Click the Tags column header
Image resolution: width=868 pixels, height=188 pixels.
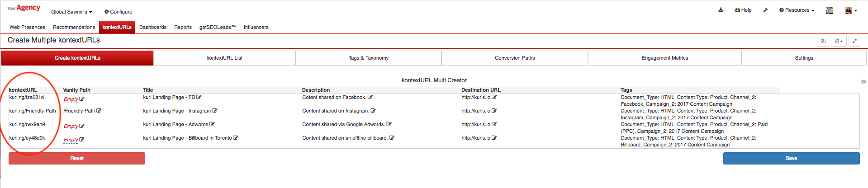tap(626, 90)
